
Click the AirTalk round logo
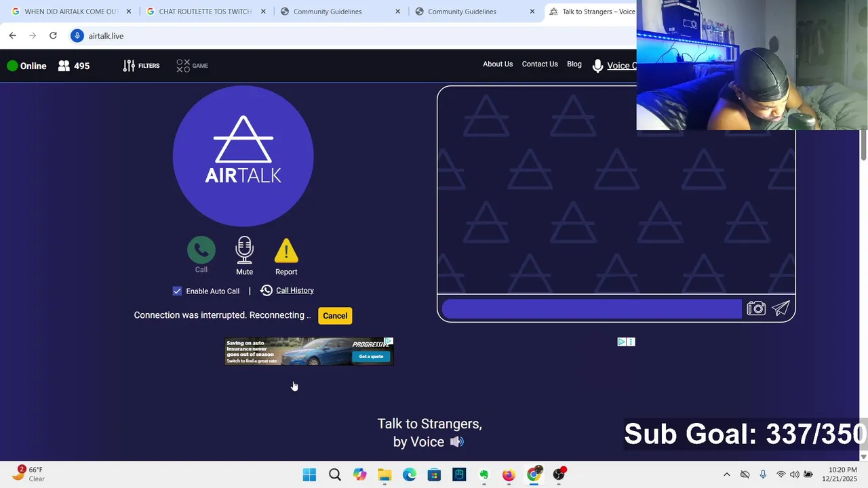point(243,157)
